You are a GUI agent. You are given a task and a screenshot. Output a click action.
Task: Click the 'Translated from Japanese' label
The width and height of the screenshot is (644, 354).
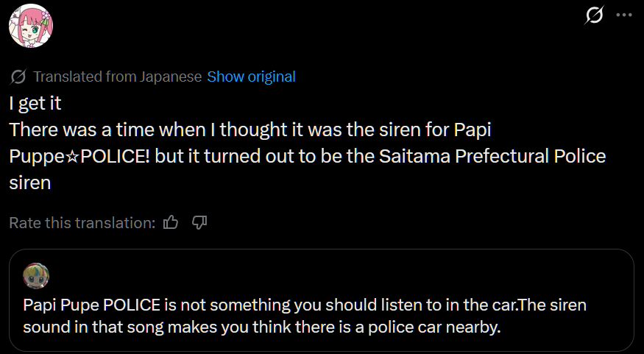118,77
